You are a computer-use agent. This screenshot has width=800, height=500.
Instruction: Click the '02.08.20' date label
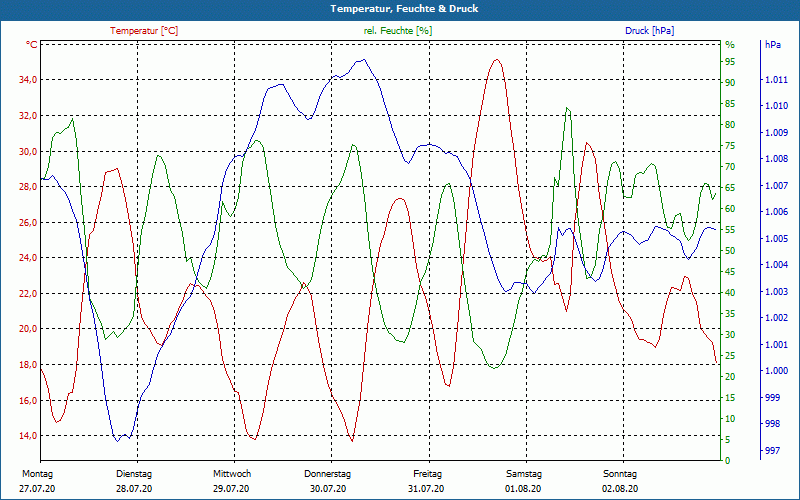pyautogui.click(x=620, y=488)
